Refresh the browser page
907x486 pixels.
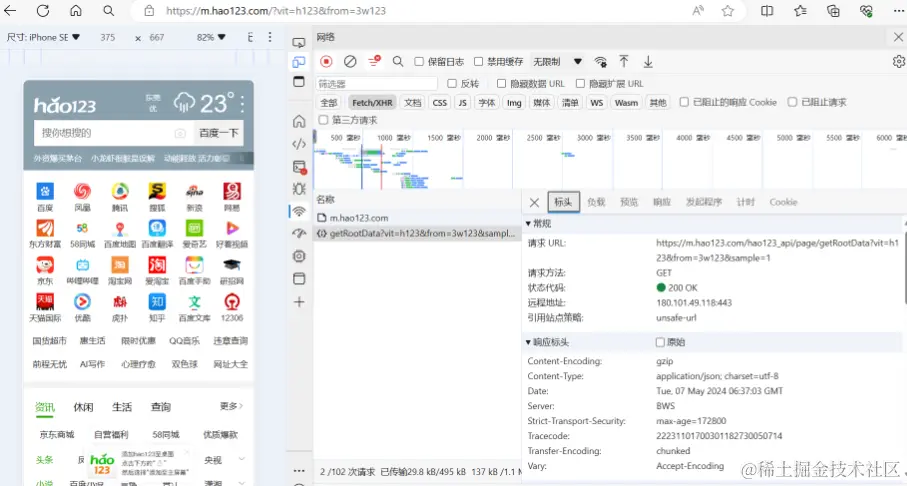43,10
